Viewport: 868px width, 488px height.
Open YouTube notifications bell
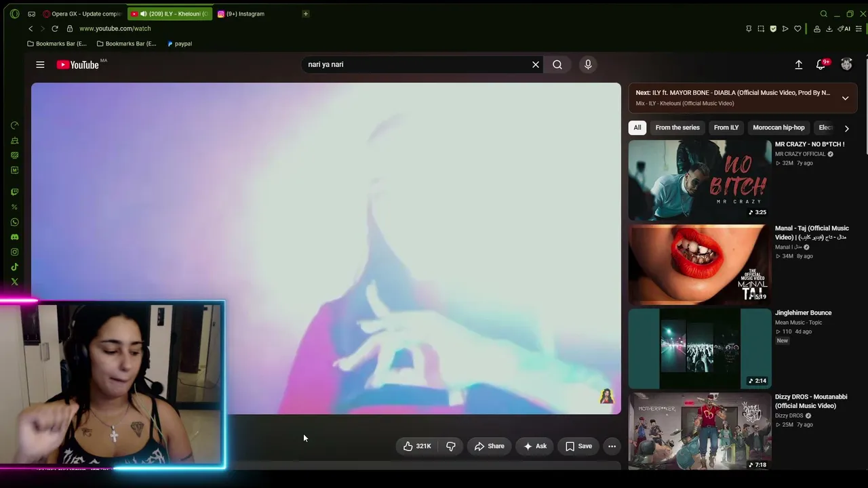click(821, 64)
